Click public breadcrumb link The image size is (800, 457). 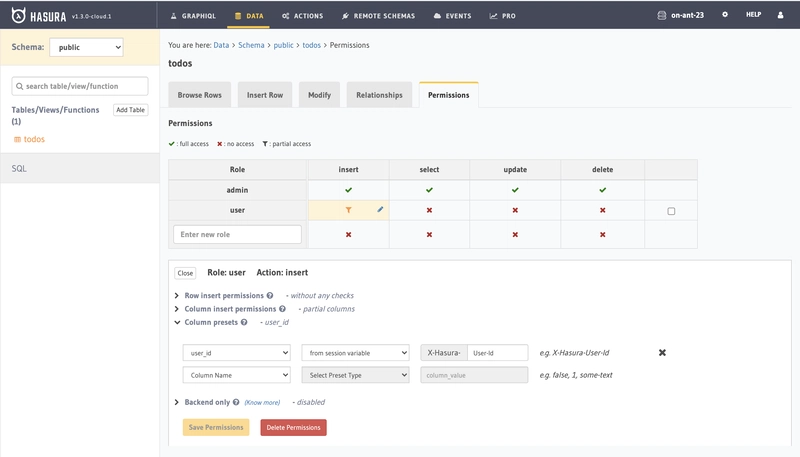click(x=283, y=45)
